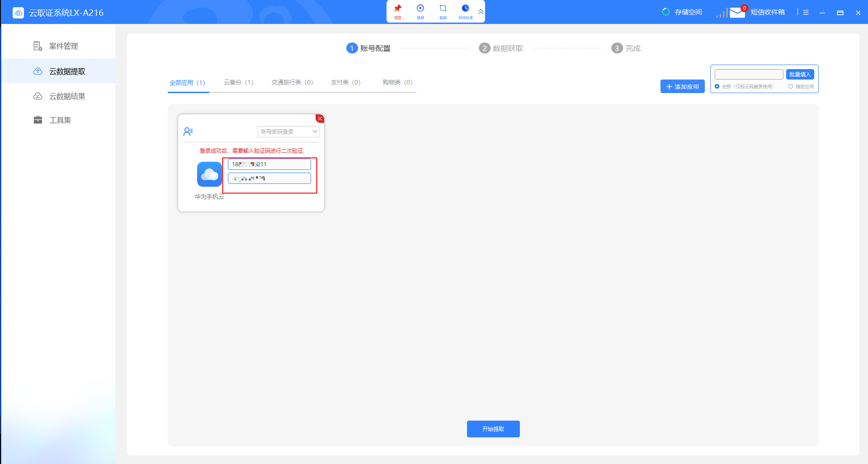868x464 pixels.
Task: Open 案件管理 in sidebar
Action: [x=58, y=46]
